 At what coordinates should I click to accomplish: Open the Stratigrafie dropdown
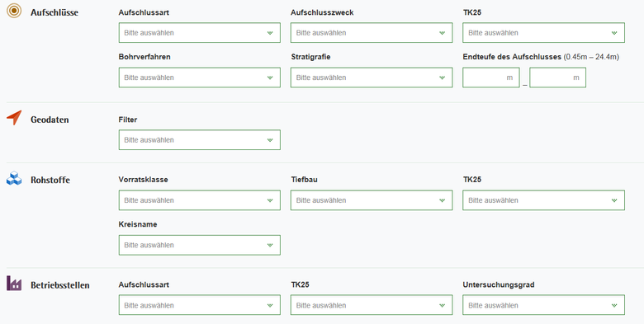click(372, 77)
